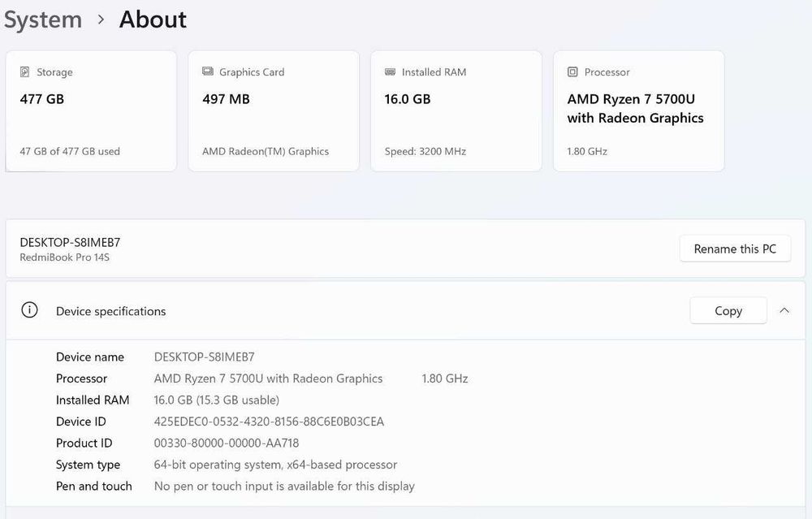The width and height of the screenshot is (812, 519).
Task: Click the 'Device name' row label
Action: coord(90,357)
